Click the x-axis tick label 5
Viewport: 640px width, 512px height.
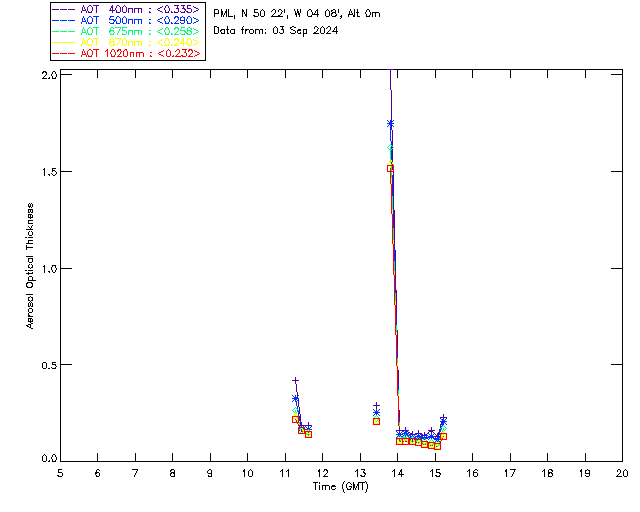[60, 473]
